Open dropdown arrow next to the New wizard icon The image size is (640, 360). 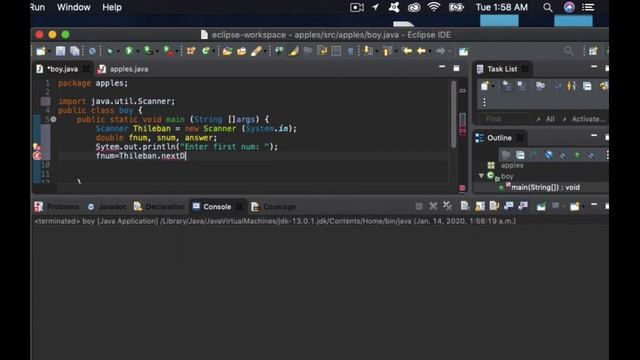(49, 51)
